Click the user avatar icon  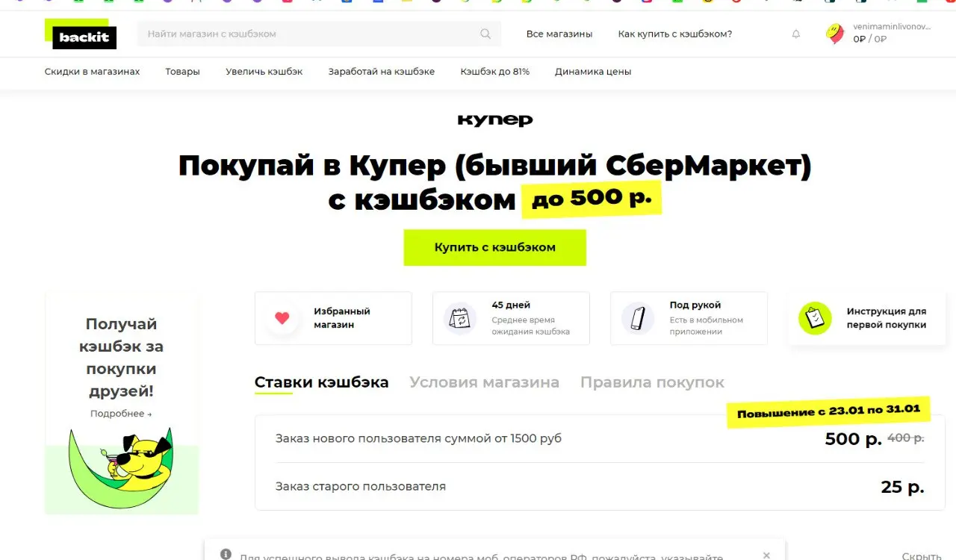click(x=835, y=34)
